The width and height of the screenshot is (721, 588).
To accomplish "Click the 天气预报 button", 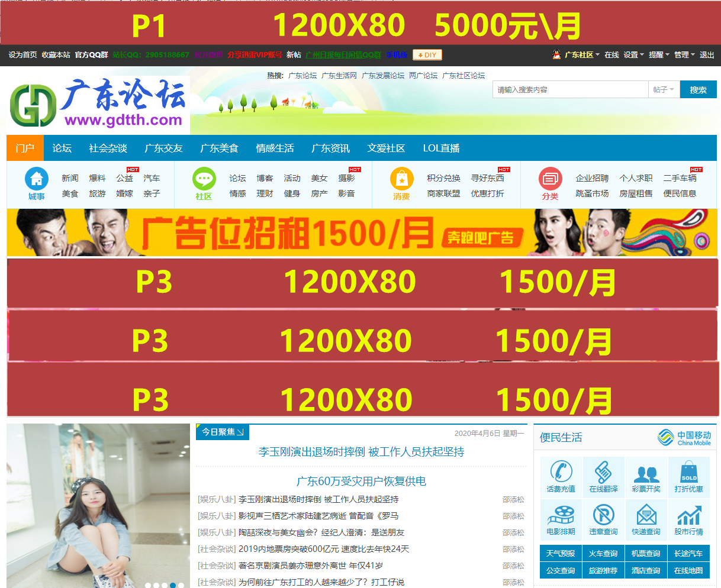I will [561, 554].
